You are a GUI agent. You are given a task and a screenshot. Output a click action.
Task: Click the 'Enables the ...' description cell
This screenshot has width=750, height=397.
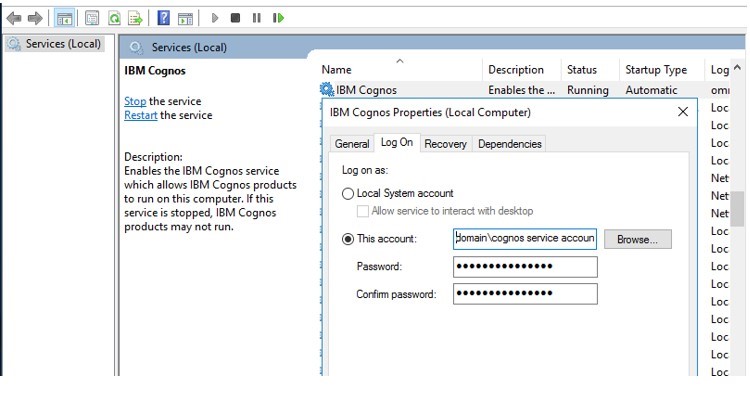[x=521, y=90]
